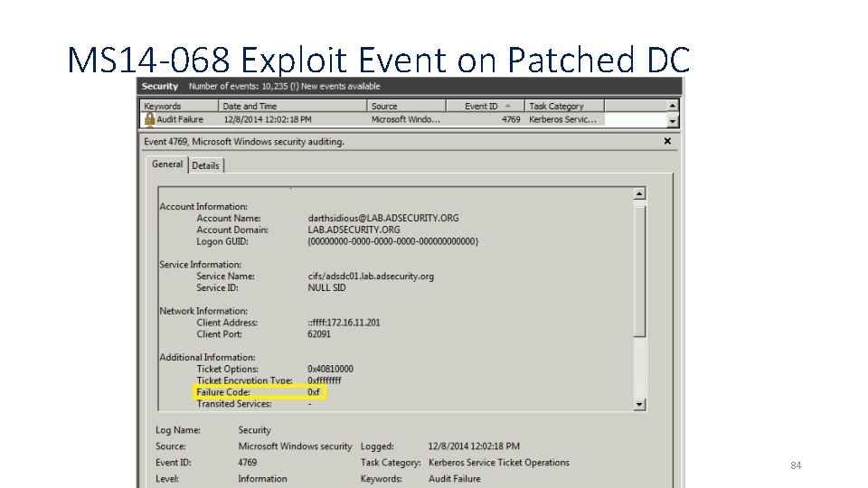Click the Audit Failure padlock icon

coord(149,119)
